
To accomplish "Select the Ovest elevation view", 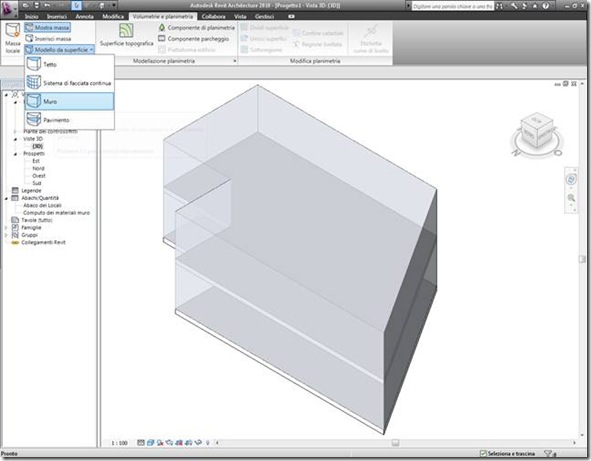I will [38, 176].
